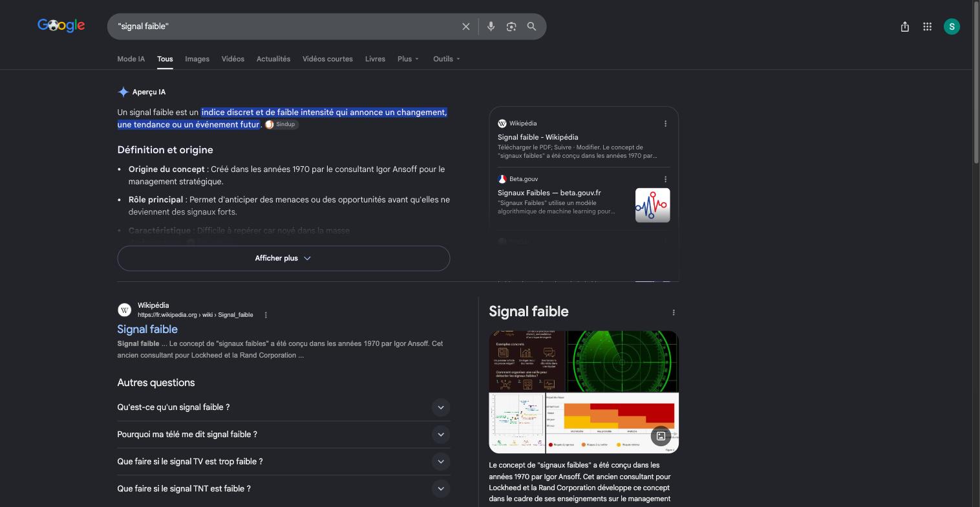Switch to the Vidéos courtes tab
Screen dimensions: 980x507
(x=328, y=59)
